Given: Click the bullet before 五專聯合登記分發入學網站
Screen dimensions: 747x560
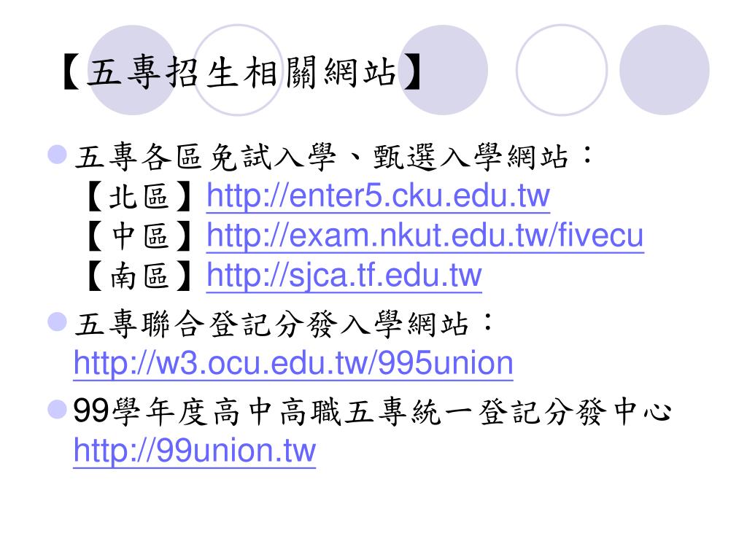Looking at the screenshot, I should (57, 322).
